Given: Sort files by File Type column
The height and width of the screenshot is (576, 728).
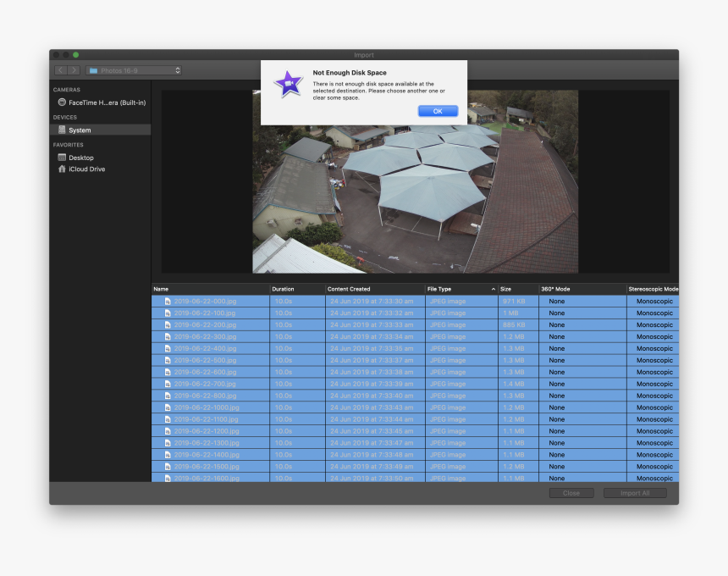Looking at the screenshot, I should (x=461, y=289).
